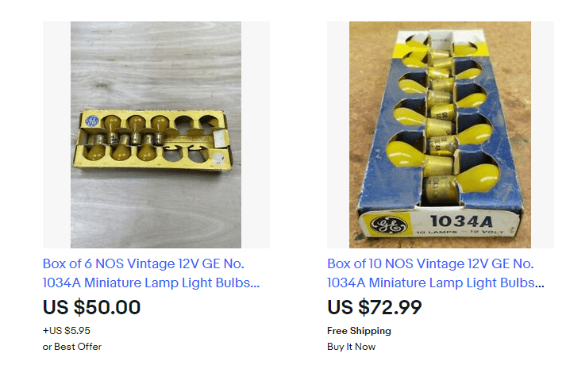The image size is (566, 392).
Task: Click the US $50.00 price
Action: tap(92, 307)
